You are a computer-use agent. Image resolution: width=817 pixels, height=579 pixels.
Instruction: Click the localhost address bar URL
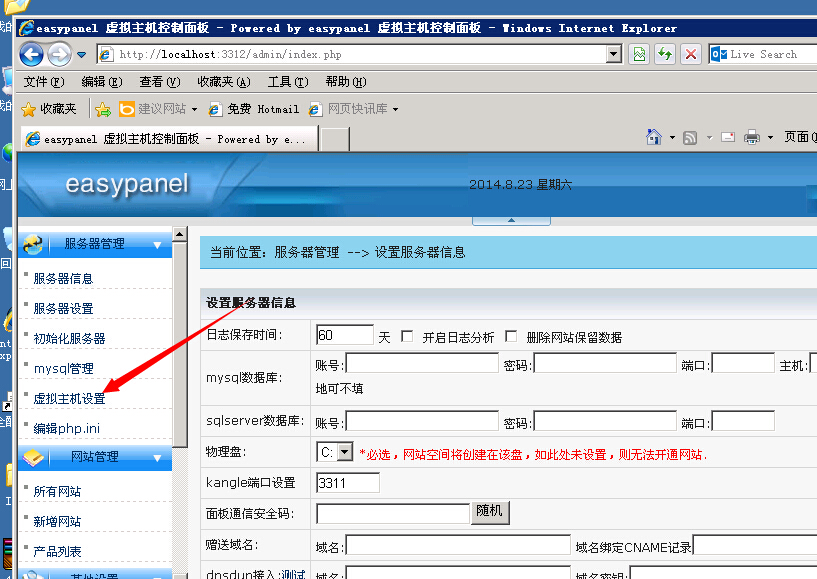click(230, 54)
